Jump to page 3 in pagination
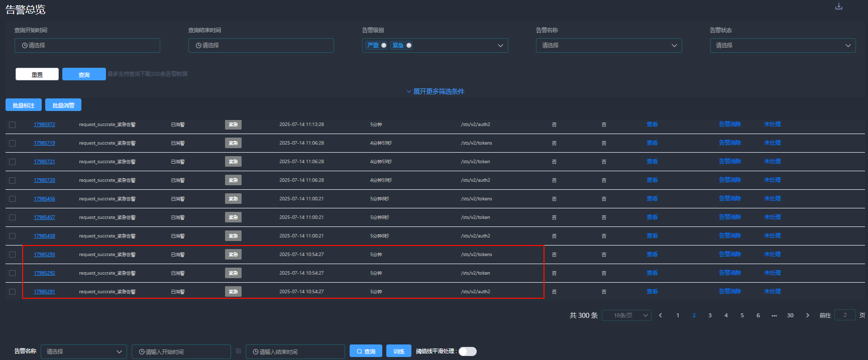The width and height of the screenshot is (868, 360). (710, 315)
